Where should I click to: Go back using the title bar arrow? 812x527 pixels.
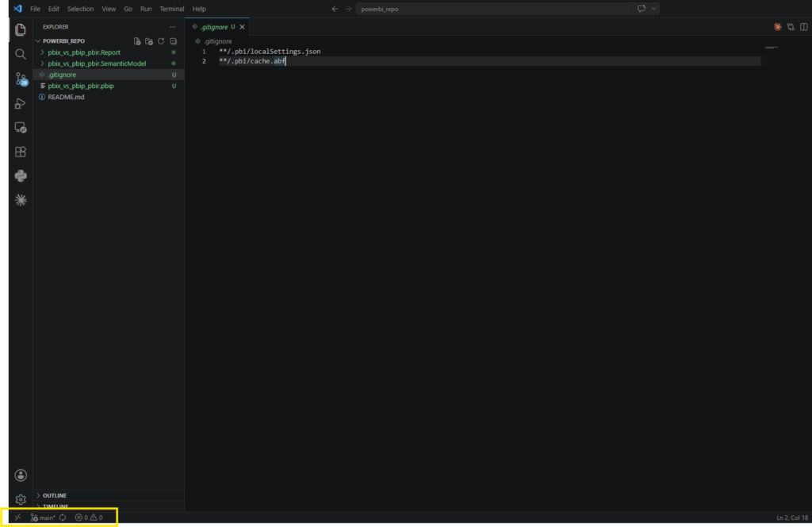pyautogui.click(x=335, y=9)
